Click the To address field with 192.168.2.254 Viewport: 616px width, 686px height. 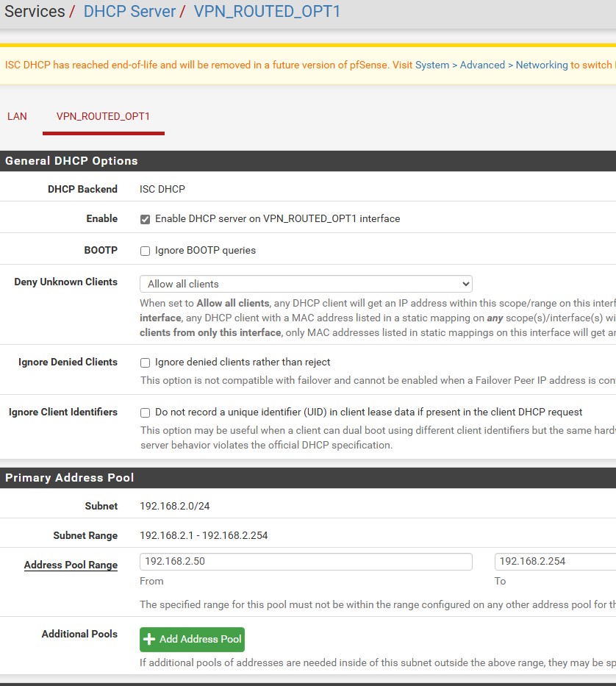click(x=554, y=562)
